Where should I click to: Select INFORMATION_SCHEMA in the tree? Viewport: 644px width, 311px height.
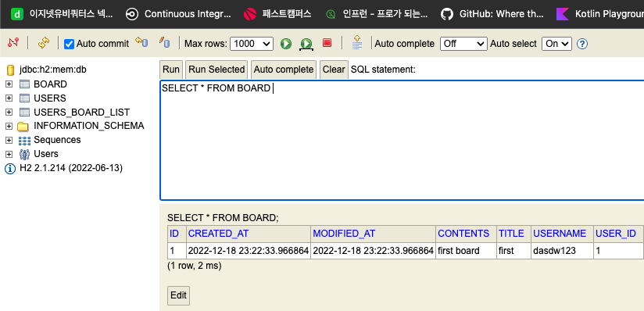[x=89, y=126]
